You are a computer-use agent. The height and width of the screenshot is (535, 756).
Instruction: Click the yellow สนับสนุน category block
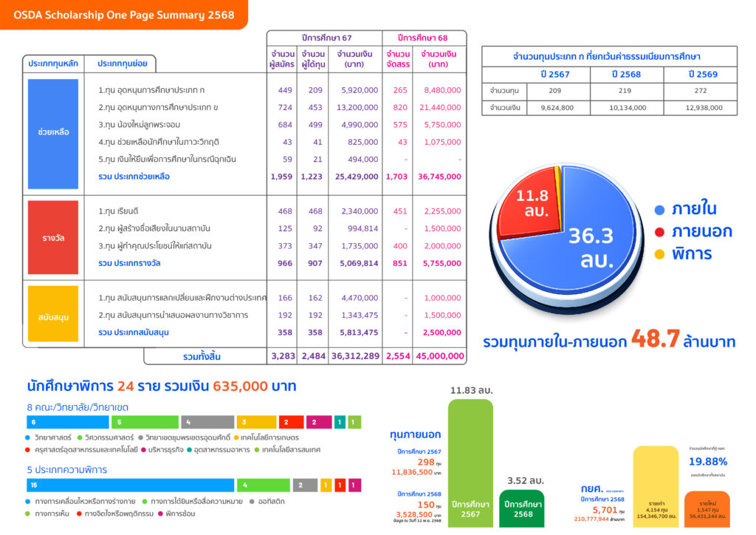(53, 316)
